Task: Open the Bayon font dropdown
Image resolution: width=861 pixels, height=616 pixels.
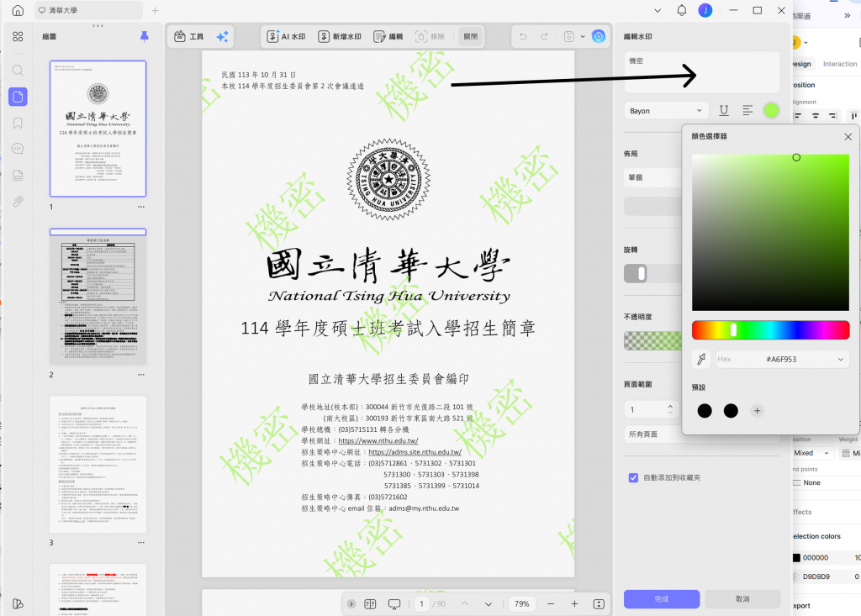Action: click(x=666, y=110)
